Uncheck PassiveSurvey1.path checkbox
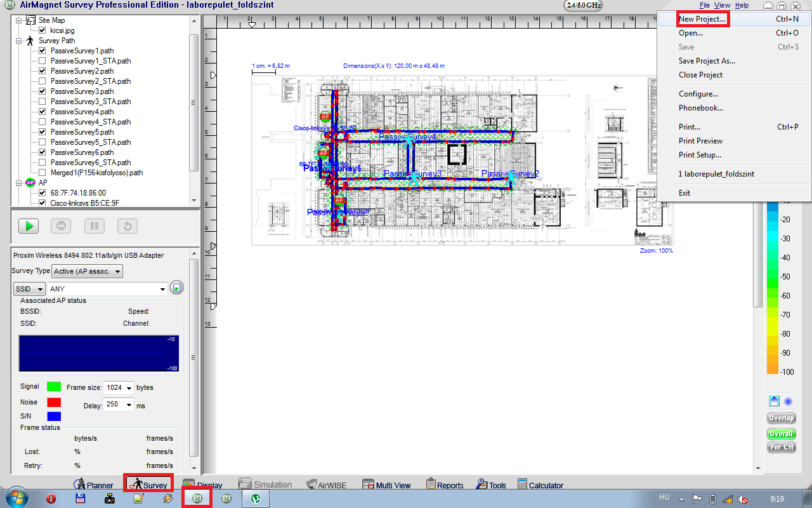The height and width of the screenshot is (508, 812). 43,51
